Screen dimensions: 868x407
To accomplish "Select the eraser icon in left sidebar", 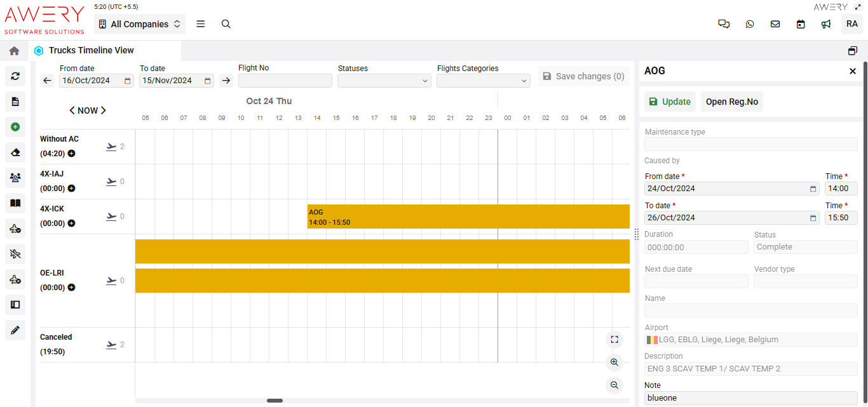I will pyautogui.click(x=15, y=152).
